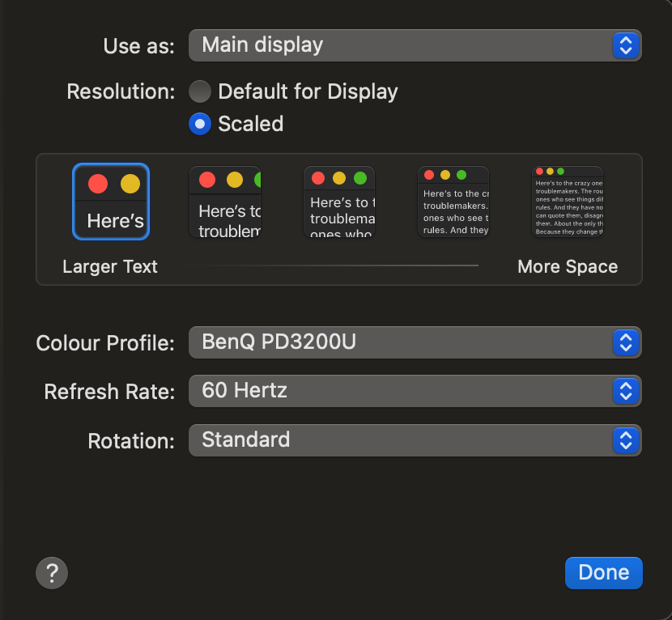Click the help question mark button

point(52,573)
